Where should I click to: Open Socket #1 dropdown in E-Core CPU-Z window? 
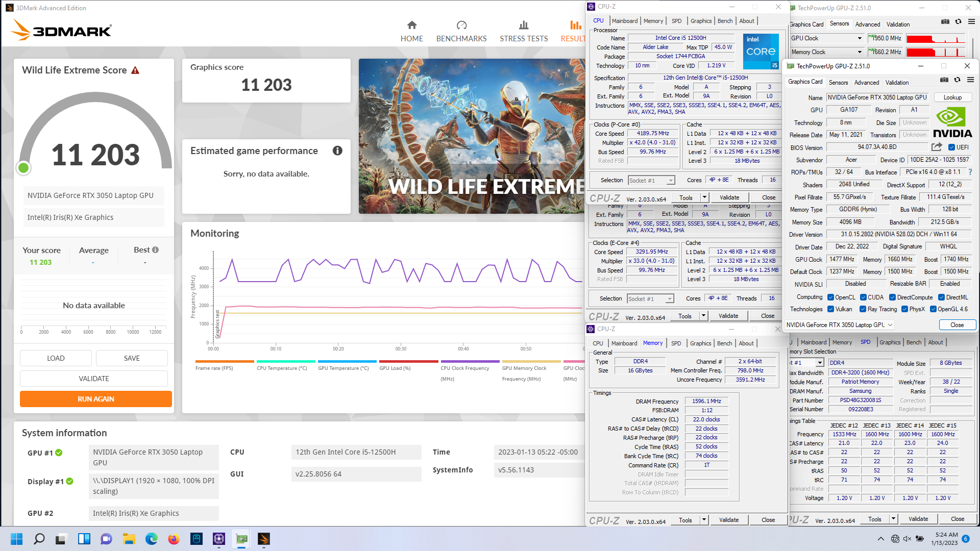(x=670, y=299)
